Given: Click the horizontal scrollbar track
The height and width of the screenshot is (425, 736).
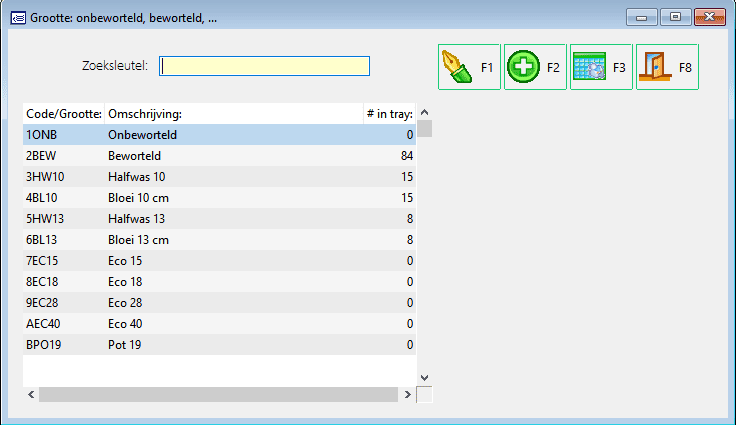Looking at the screenshot, I should 218,394.
